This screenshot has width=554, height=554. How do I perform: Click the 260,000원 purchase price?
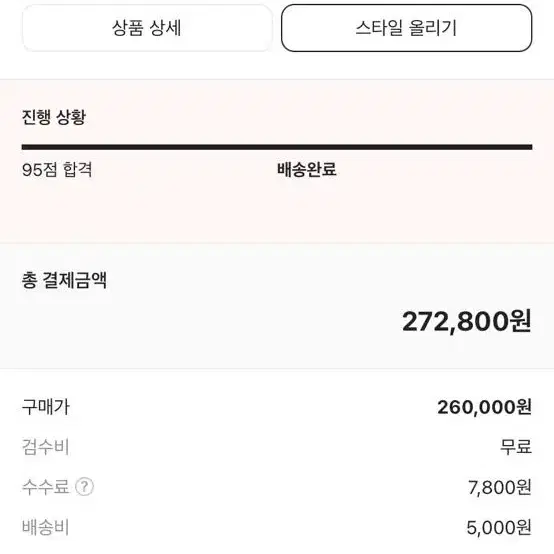484,407
